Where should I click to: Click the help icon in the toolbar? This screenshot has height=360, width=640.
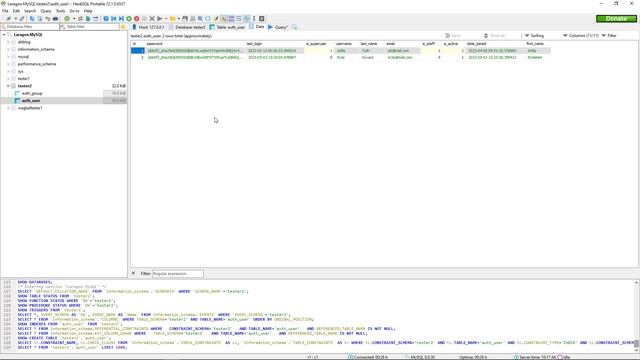pyautogui.click(x=106, y=19)
